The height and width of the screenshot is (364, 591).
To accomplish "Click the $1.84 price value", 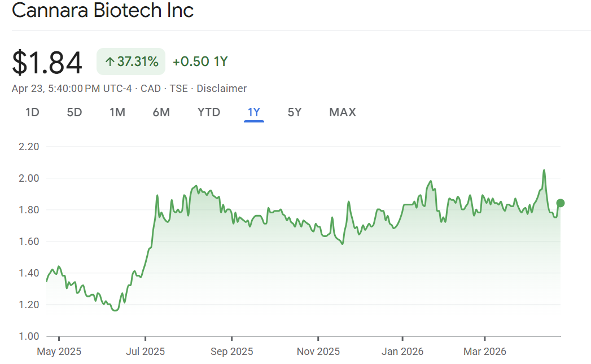I will click(47, 62).
